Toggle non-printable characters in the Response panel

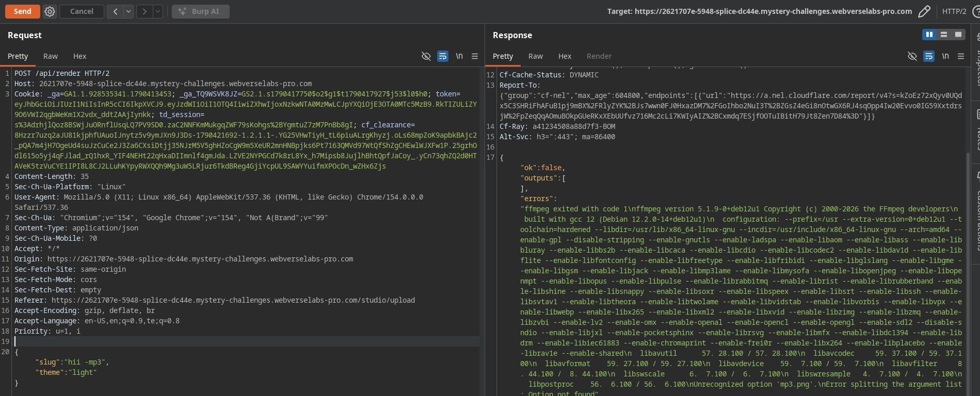pyautogui.click(x=912, y=56)
